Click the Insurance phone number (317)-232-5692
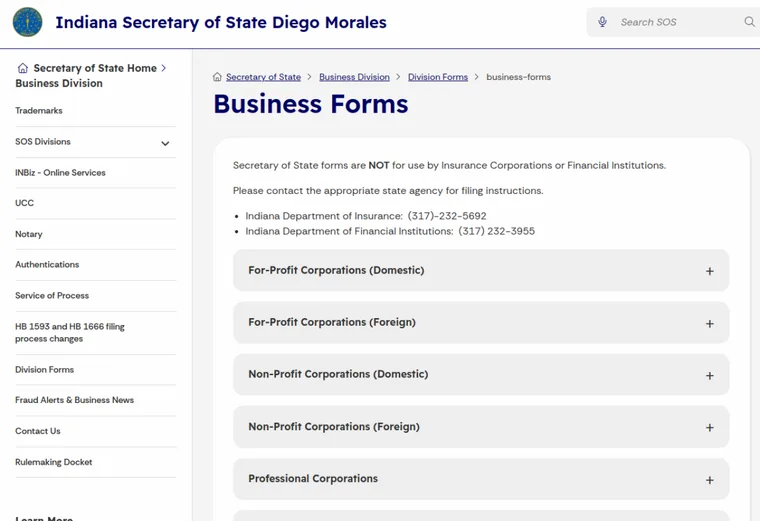 coord(447,216)
